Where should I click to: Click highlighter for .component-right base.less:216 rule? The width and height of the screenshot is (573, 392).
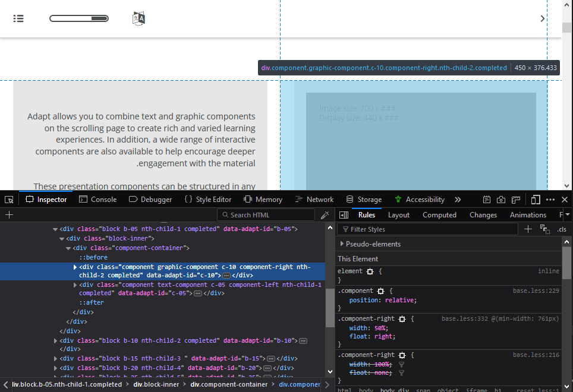[x=402, y=355]
